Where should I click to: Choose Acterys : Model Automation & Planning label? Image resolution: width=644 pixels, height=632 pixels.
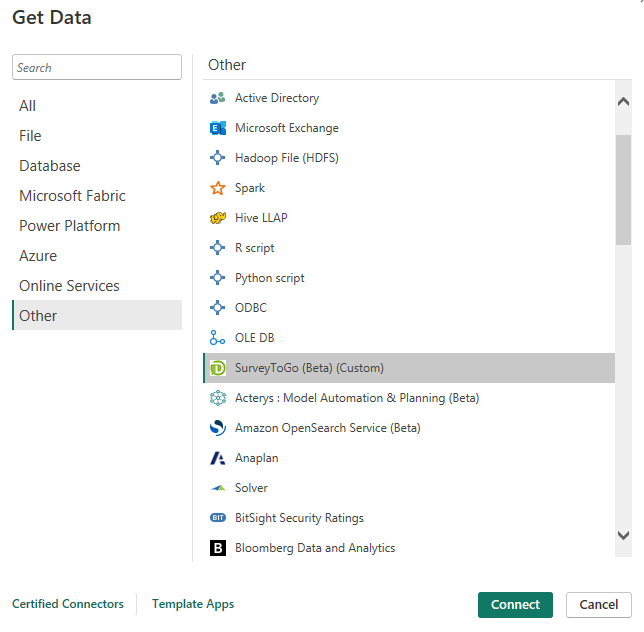(x=357, y=398)
